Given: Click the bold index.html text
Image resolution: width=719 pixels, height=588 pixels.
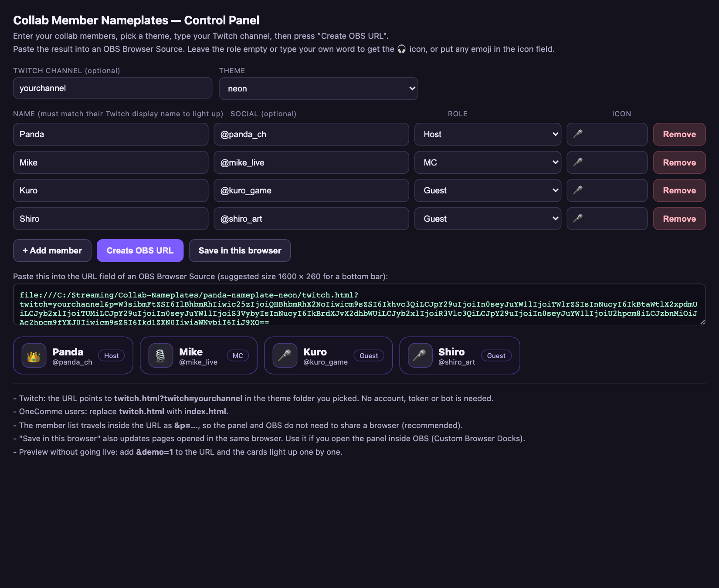Looking at the screenshot, I should pyautogui.click(x=205, y=412).
